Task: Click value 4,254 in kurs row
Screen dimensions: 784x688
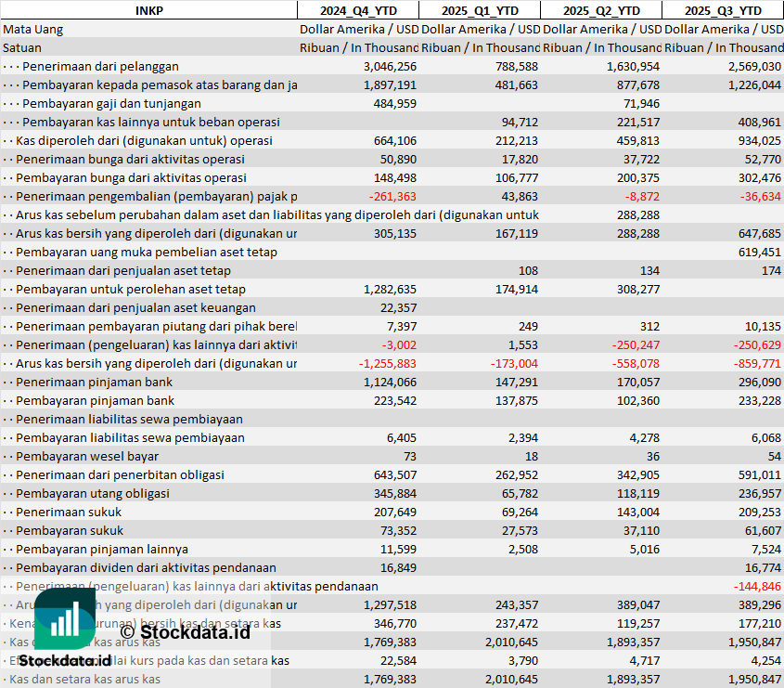Action: 766,660
